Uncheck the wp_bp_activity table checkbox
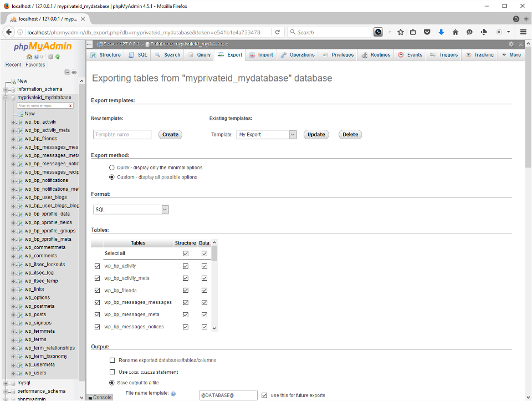532x401 pixels. point(98,266)
